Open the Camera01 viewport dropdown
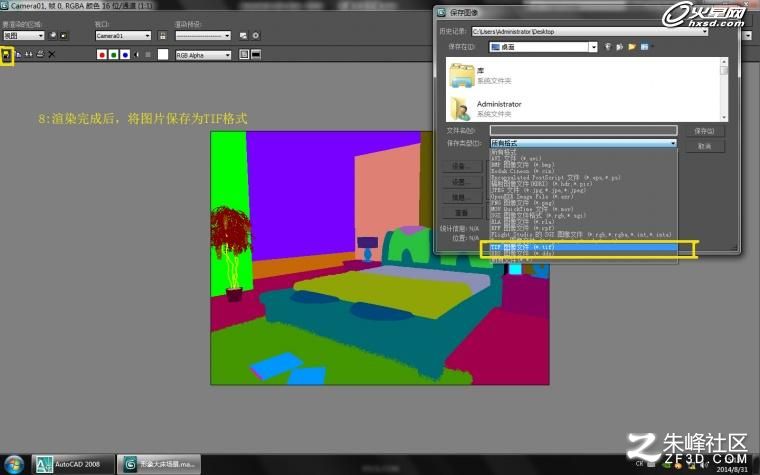This screenshot has height=475, width=760. pyautogui.click(x=123, y=36)
